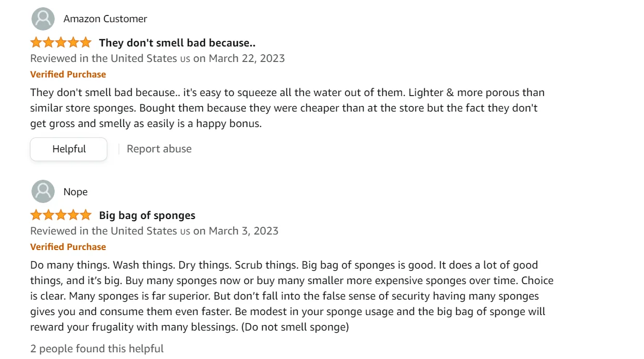This screenshot has width=644, height=359.
Task: Click the 2 people found this helpful text
Action: tap(97, 349)
